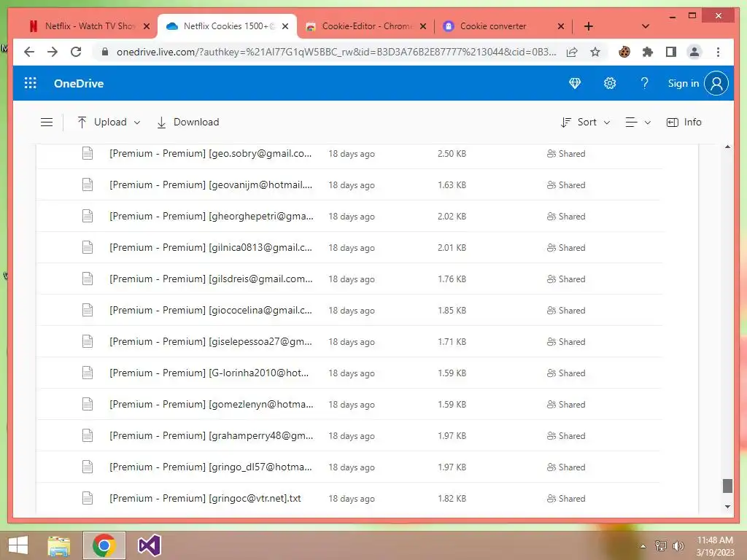
Task: Go back to previous page
Action: 29,52
